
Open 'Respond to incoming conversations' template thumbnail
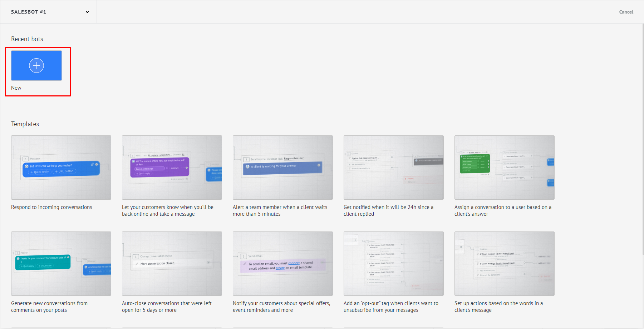(61, 168)
